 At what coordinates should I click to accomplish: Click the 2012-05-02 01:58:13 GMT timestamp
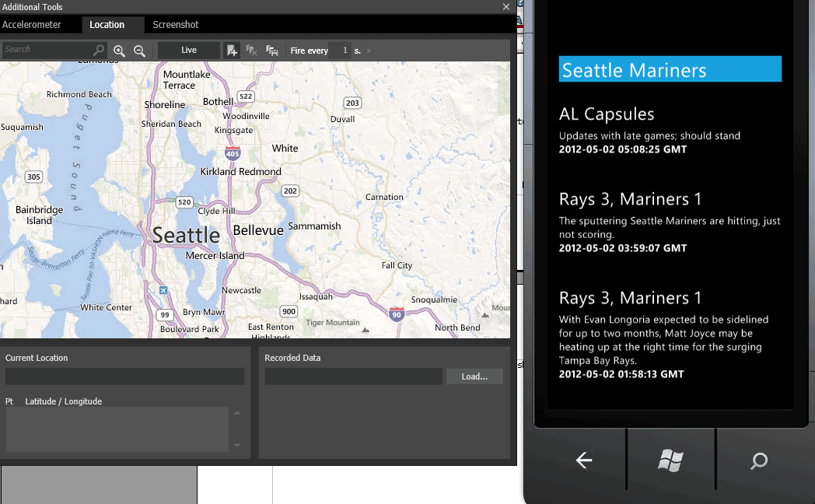coord(621,374)
